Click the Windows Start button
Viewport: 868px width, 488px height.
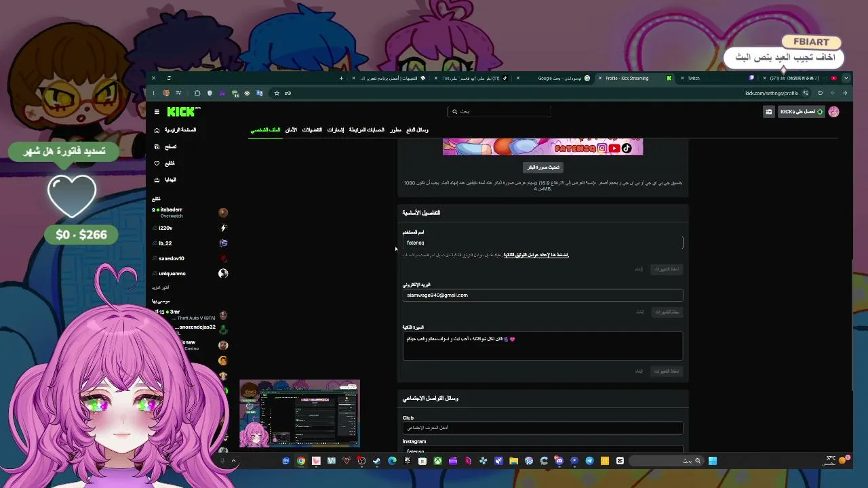[713, 461]
